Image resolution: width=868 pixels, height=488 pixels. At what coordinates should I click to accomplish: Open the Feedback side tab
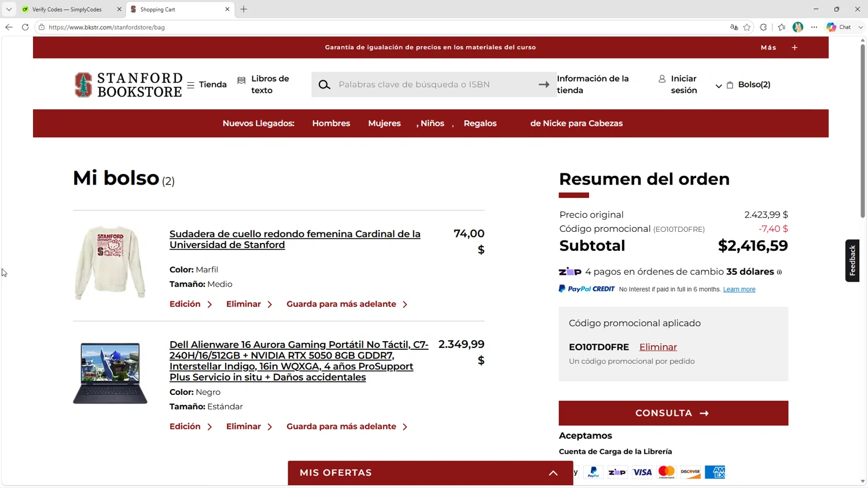[852, 261]
